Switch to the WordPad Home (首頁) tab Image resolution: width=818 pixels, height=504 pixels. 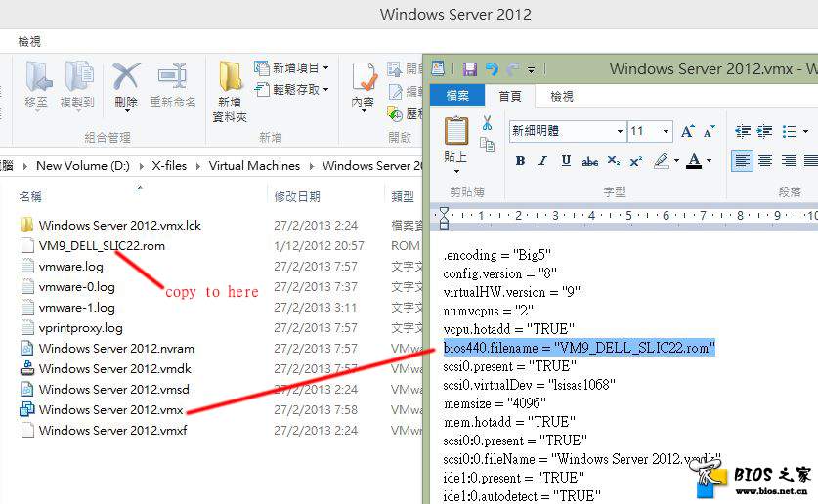(510, 96)
